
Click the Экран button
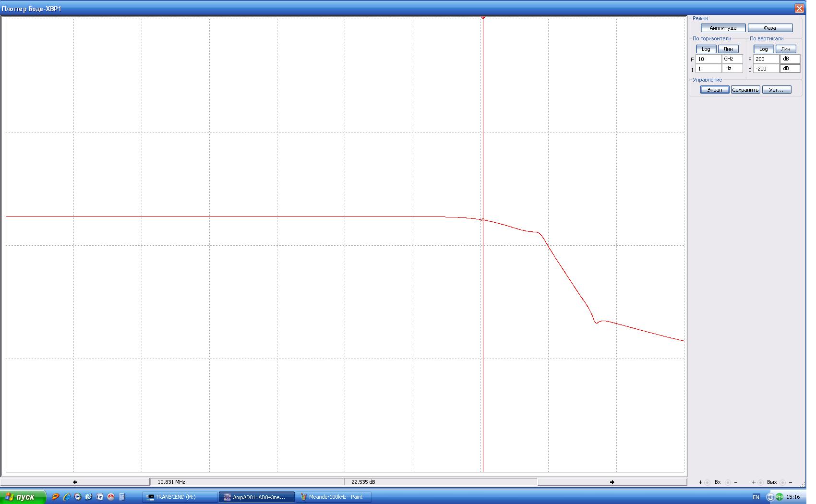(715, 90)
